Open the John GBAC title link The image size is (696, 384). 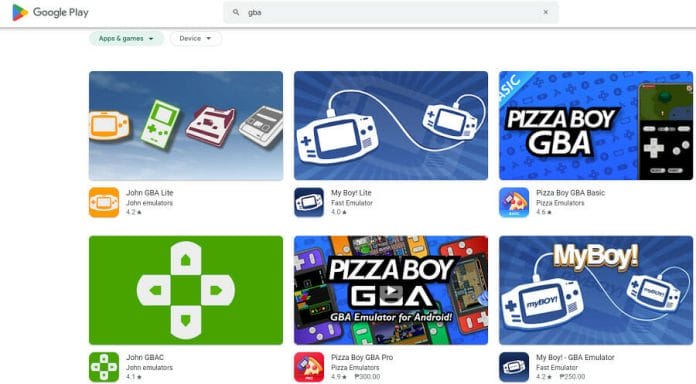(145, 357)
